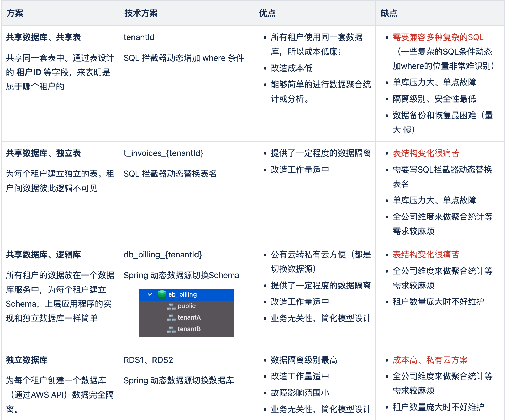Click red text 成本高、私有云方案

(430, 360)
